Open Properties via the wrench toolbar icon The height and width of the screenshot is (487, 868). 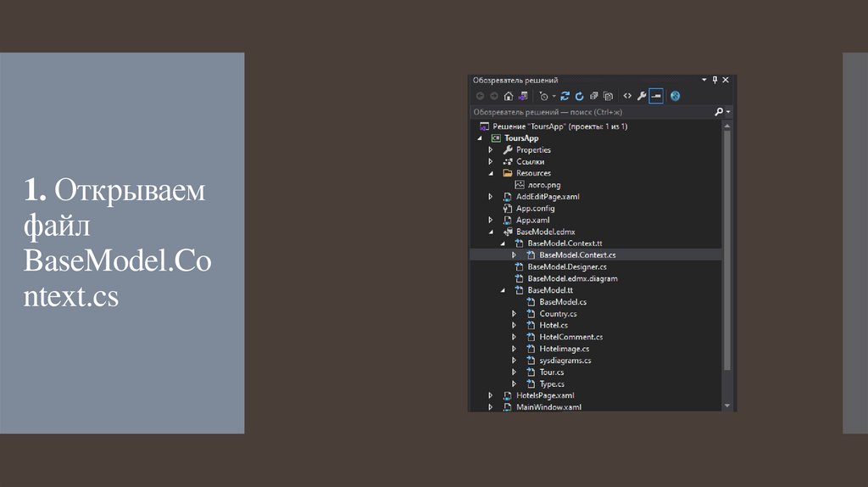pos(642,96)
